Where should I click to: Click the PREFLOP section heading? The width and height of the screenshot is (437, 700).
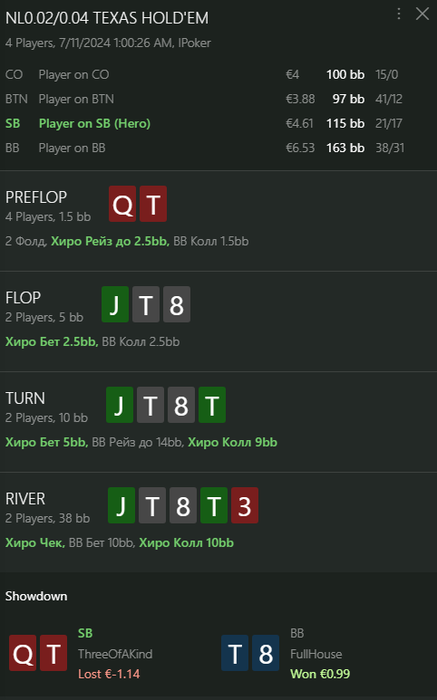pos(36,197)
